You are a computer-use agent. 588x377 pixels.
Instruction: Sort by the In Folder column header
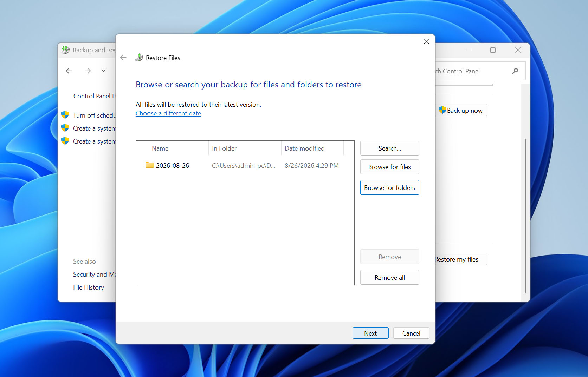tap(245, 148)
